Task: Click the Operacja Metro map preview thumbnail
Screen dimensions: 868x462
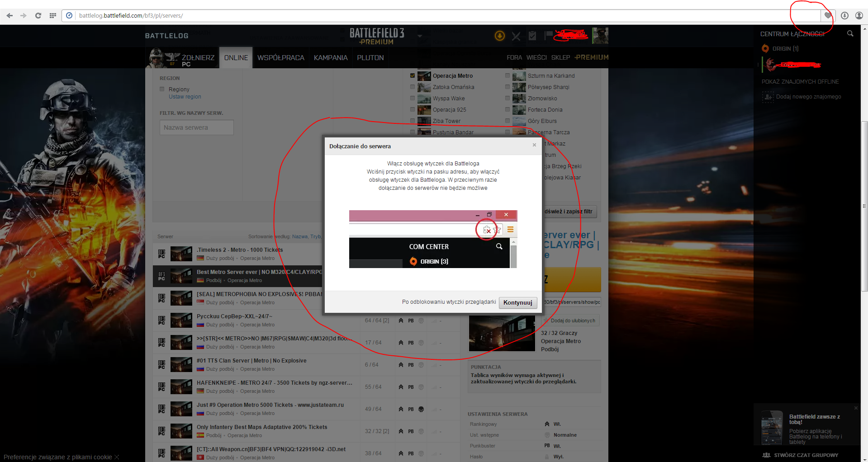Action: coord(502,333)
